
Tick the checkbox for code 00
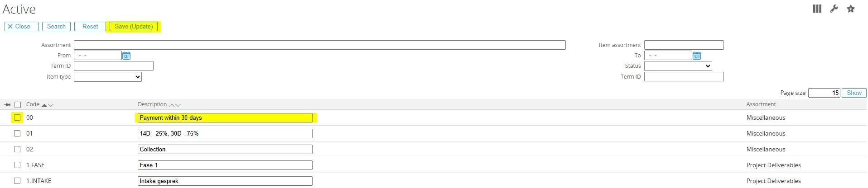(x=17, y=117)
